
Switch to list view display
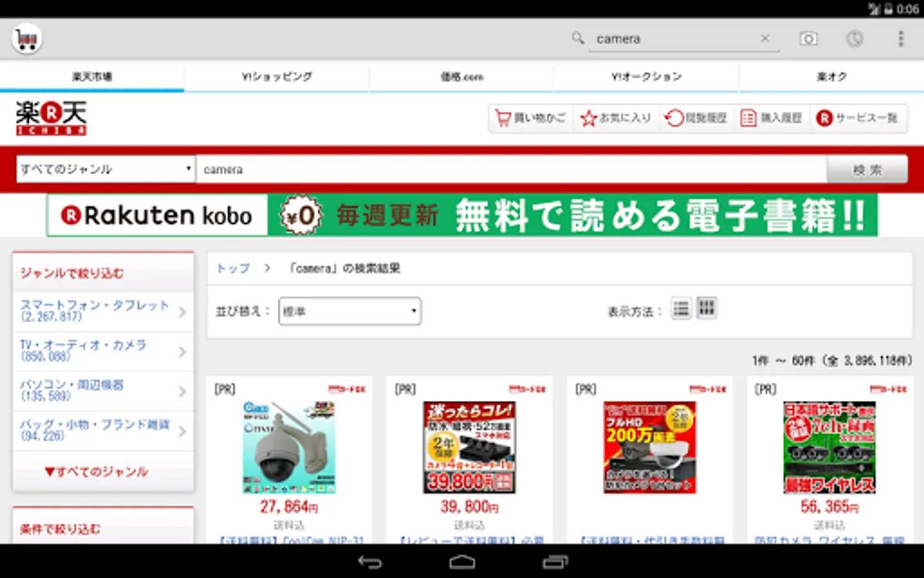click(681, 309)
